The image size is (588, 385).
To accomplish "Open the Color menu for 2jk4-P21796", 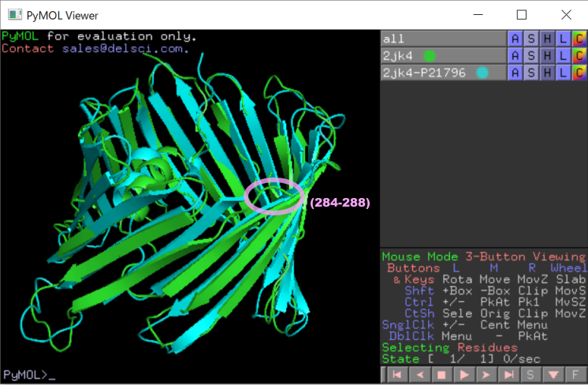I will 579,73.
